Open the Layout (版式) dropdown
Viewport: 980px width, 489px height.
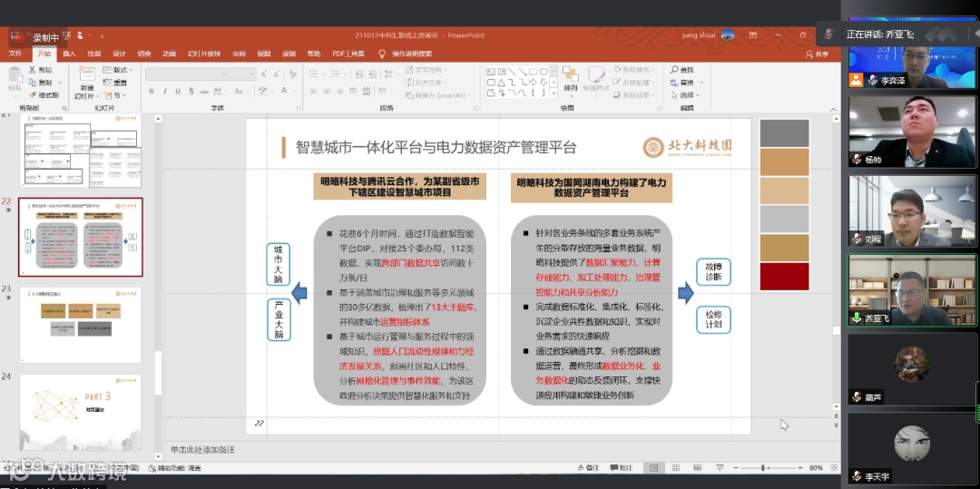pyautogui.click(x=118, y=70)
